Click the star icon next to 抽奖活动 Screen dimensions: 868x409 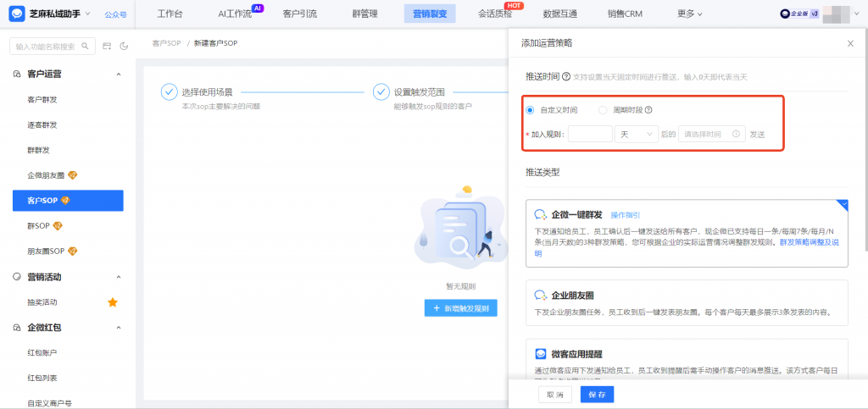tap(112, 302)
